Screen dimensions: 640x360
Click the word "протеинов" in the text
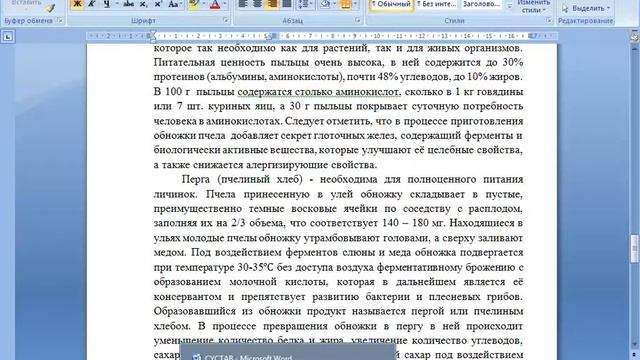point(179,77)
